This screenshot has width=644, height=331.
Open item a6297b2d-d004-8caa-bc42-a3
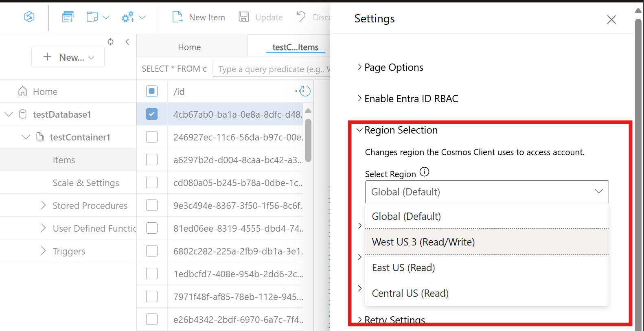click(x=238, y=160)
